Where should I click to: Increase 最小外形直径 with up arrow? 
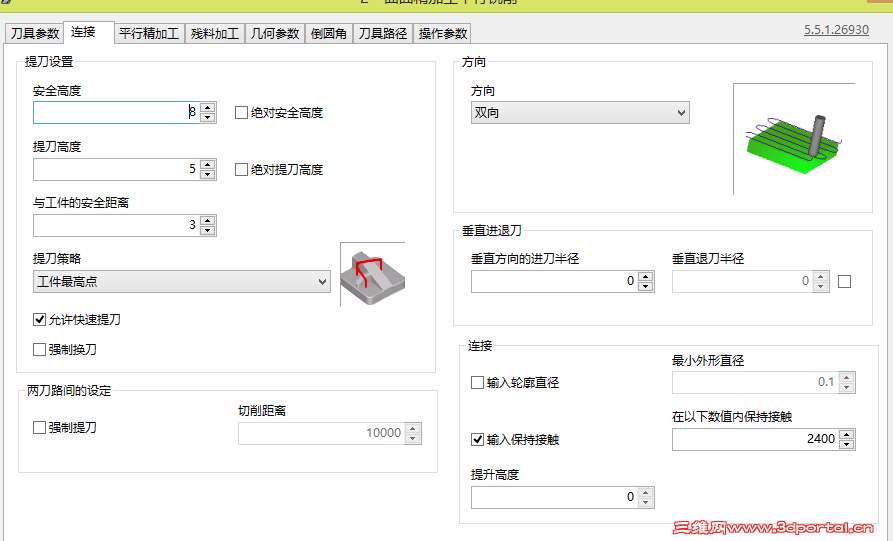(x=847, y=378)
